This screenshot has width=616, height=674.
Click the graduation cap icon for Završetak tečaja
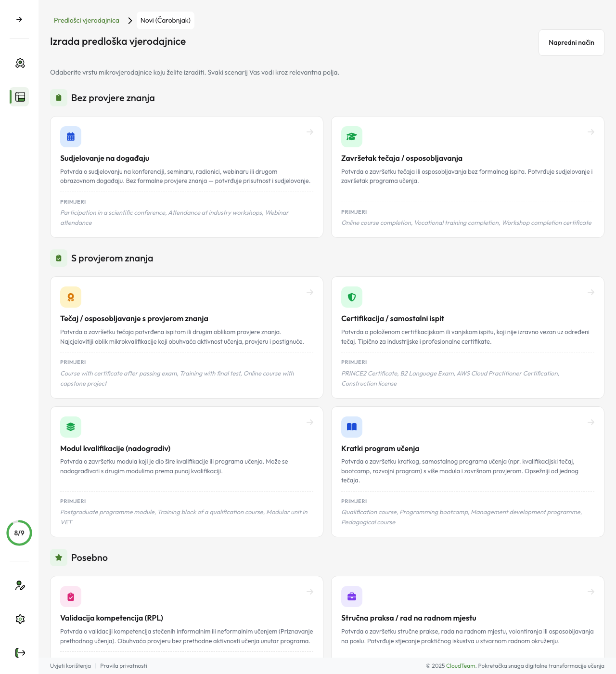click(352, 136)
